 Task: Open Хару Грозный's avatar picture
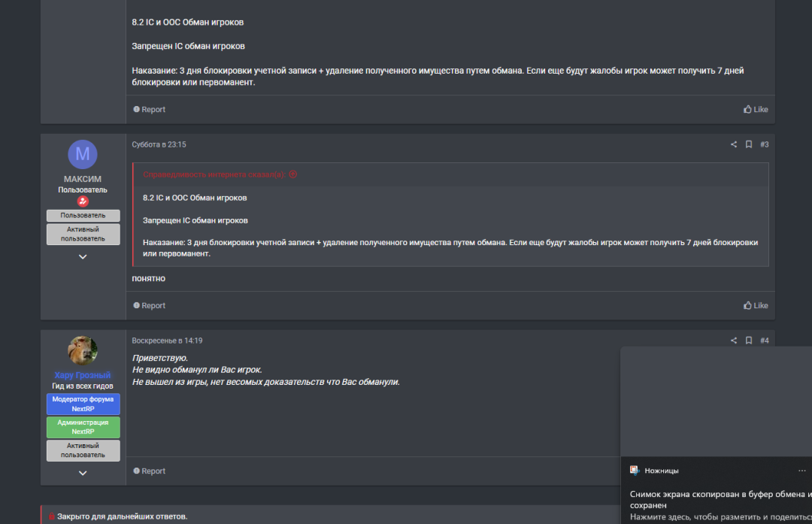[x=83, y=350]
